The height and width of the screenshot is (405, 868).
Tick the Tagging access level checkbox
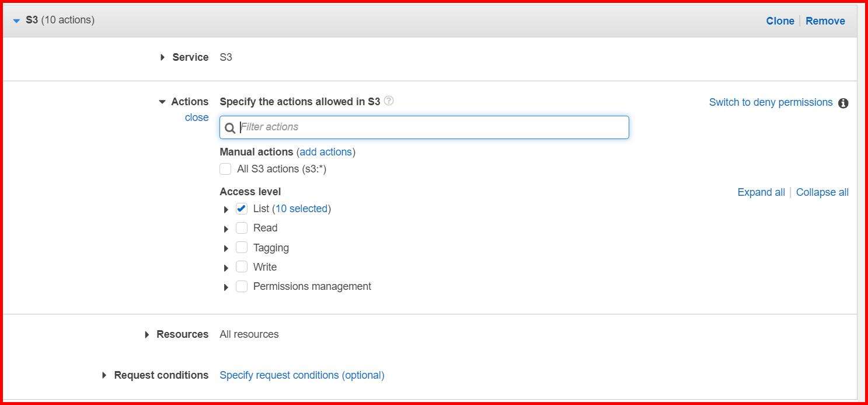(x=242, y=248)
